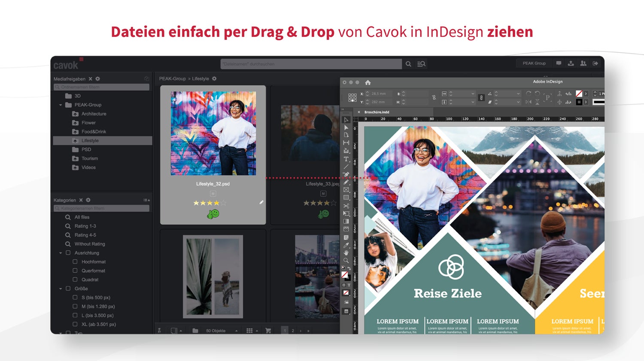The image size is (644, 361).
Task: Open the Tourism folder
Action: tap(90, 159)
